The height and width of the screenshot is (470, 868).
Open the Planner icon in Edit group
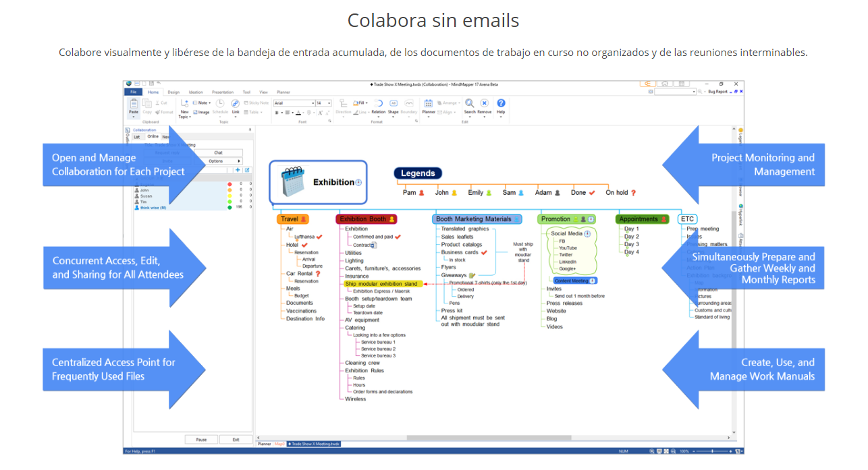click(x=428, y=105)
